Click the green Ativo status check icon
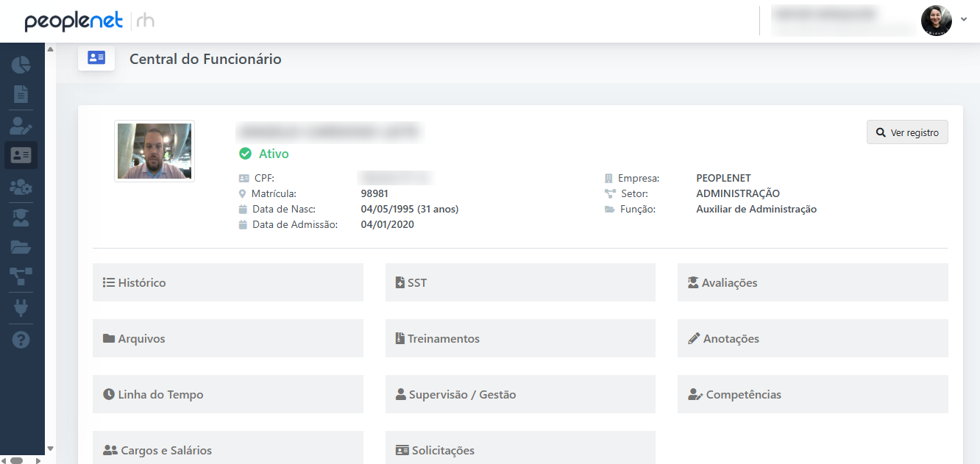Screen dimensions: 980x464 245,154
